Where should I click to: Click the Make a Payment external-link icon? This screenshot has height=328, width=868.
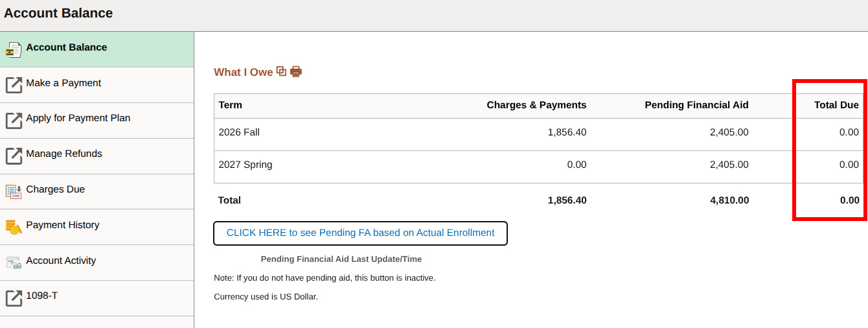14,86
